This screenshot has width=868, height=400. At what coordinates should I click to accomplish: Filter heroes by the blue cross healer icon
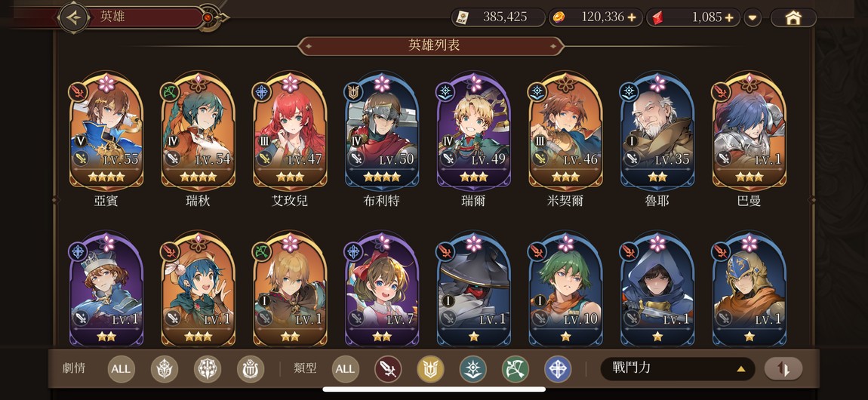point(558,369)
